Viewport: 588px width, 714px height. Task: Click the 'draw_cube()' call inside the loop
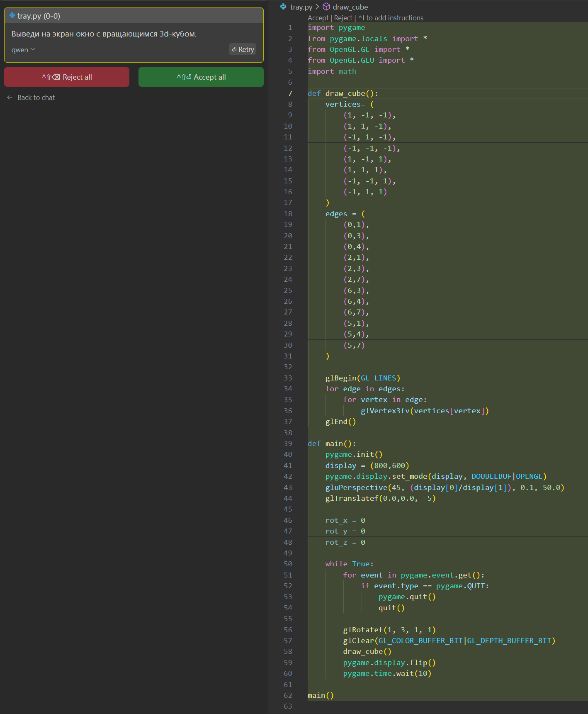point(367,651)
